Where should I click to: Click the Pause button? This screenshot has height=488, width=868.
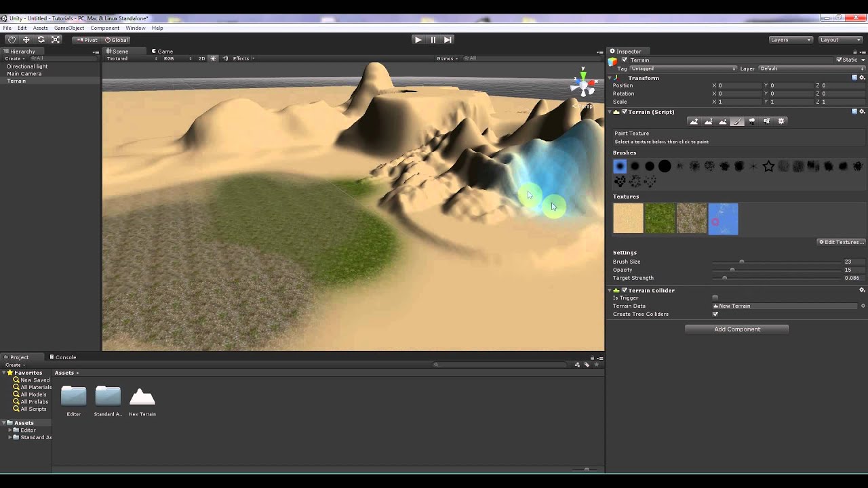click(x=433, y=40)
